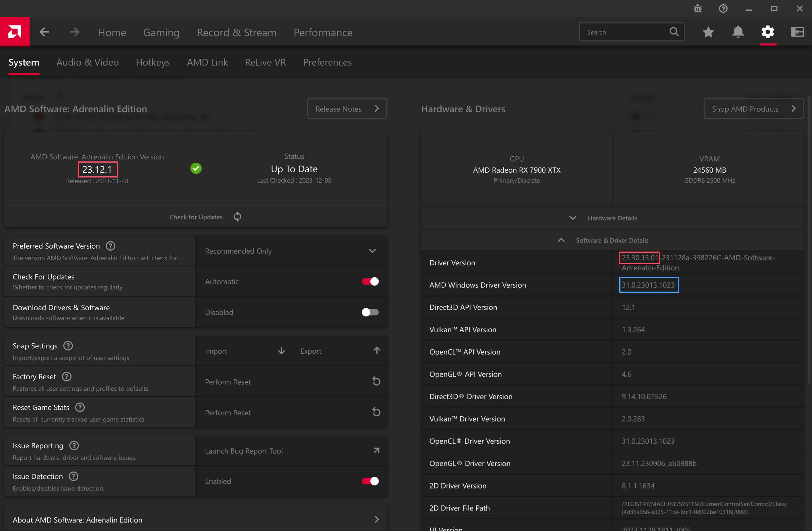Open the Performance menu

(x=323, y=32)
